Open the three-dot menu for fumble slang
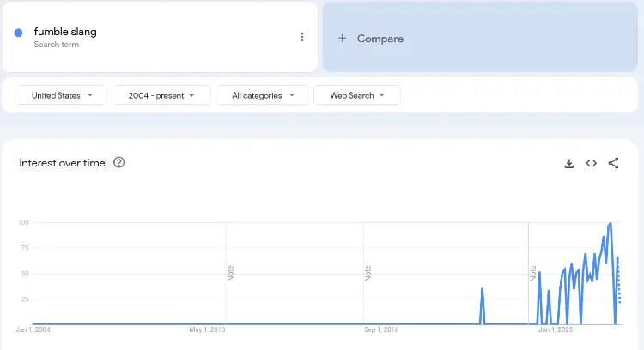 pos(301,37)
